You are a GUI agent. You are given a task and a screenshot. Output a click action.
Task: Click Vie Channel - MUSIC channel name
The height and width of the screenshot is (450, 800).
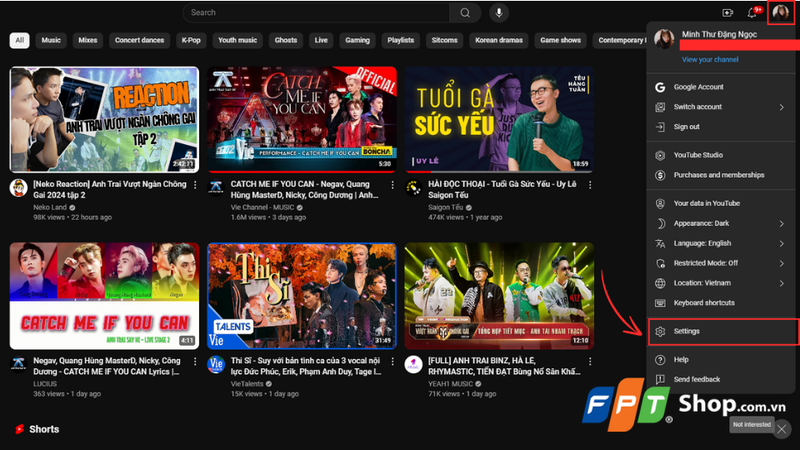[262, 208]
